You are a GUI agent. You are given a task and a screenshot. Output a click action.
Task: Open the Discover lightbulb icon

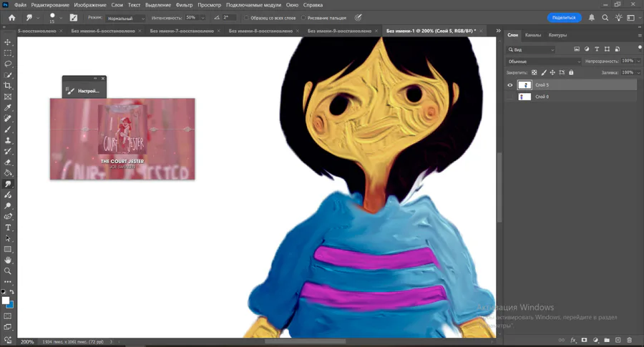point(618,18)
